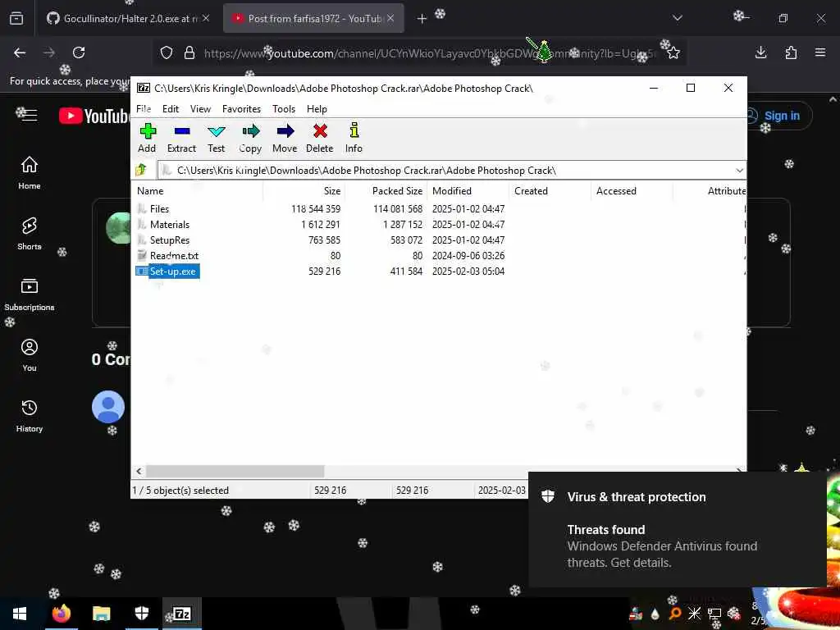This screenshot has width=840, height=630.
Task: Open the Windows Start menu
Action: coord(20,614)
